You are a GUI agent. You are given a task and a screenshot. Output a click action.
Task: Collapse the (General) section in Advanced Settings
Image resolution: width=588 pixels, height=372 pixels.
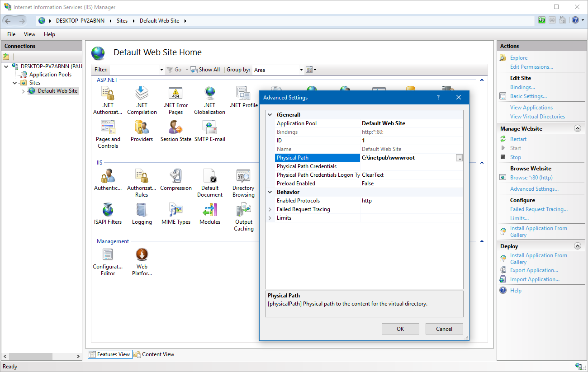coord(270,114)
